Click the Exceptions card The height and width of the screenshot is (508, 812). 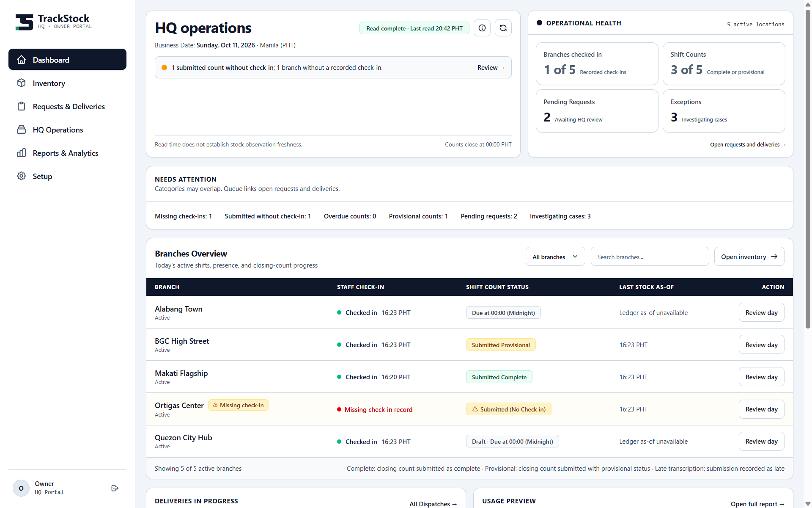point(724,111)
